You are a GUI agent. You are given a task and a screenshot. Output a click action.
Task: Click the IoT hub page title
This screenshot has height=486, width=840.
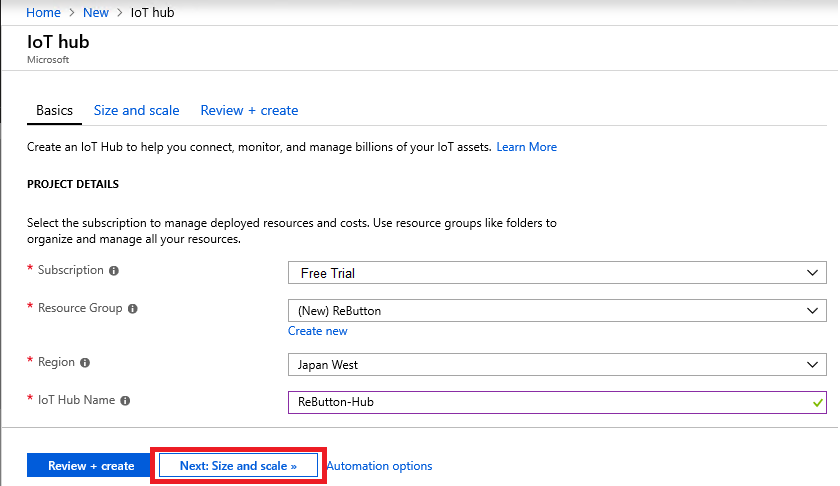[58, 42]
